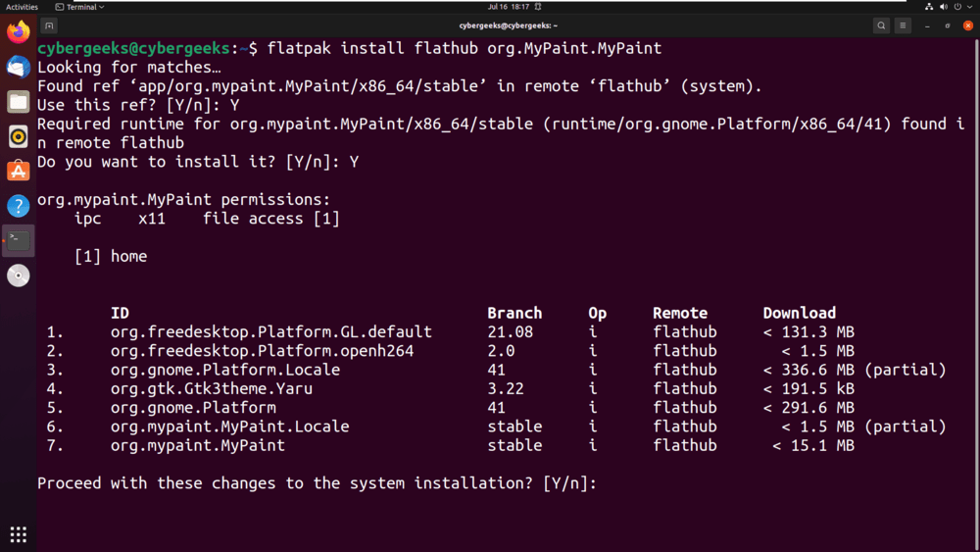
Task: Open Rhythmbox music player from dock
Action: point(18,136)
